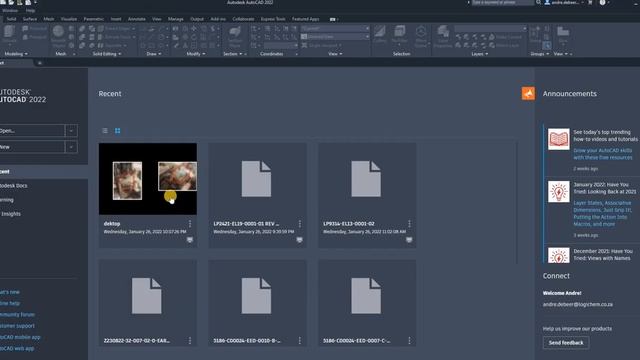
Task: Click the 2230822-32-007-02-0-EAR document icon
Action: 147,296
